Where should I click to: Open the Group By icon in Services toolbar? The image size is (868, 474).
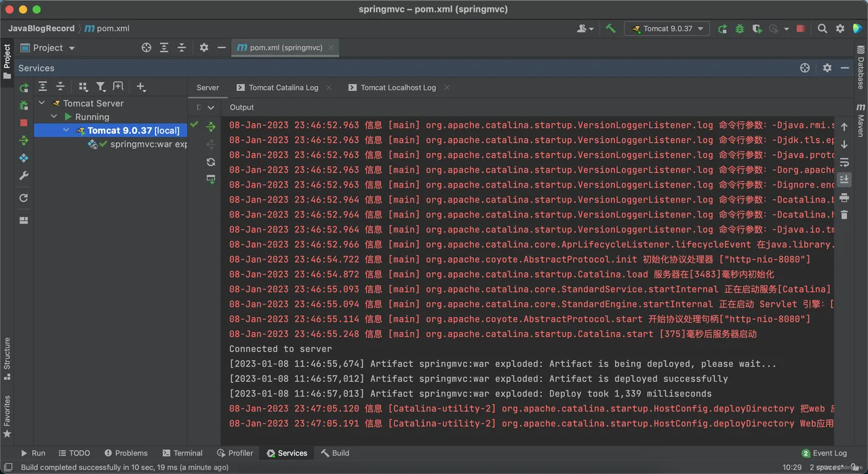[83, 87]
